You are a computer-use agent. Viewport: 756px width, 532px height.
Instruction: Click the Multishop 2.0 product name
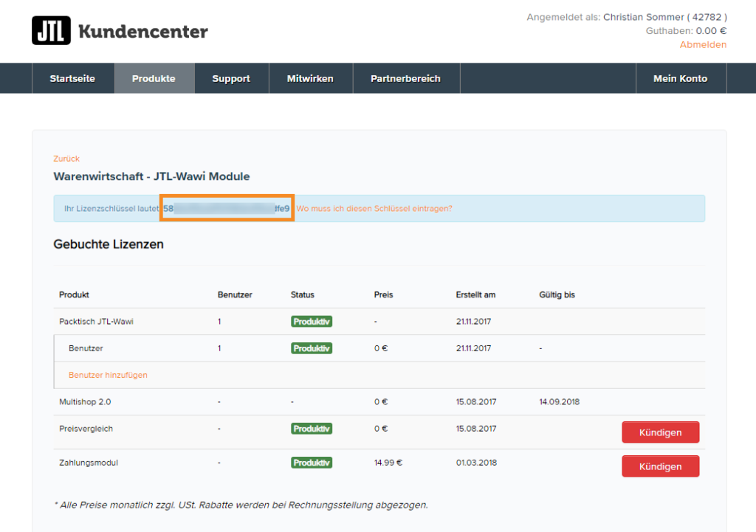pos(85,402)
